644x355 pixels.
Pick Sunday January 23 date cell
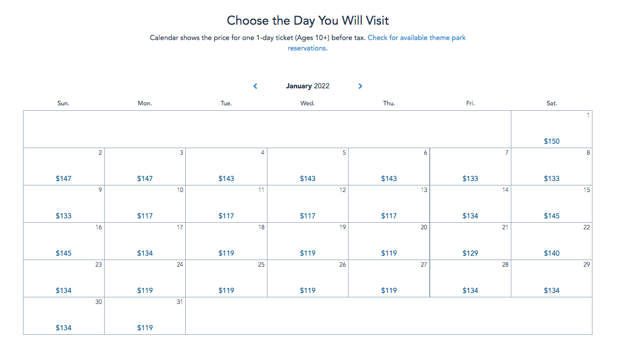coord(64,279)
